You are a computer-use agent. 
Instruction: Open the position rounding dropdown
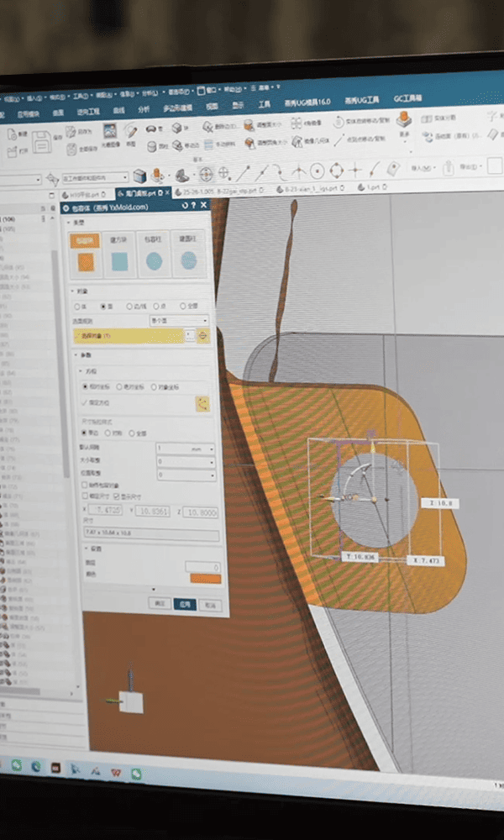coord(186,475)
